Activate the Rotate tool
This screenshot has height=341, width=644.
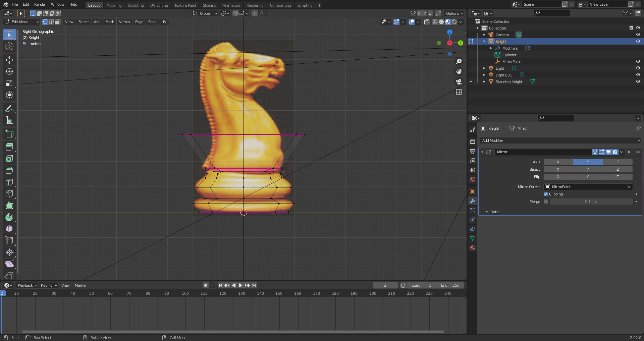tap(9, 71)
